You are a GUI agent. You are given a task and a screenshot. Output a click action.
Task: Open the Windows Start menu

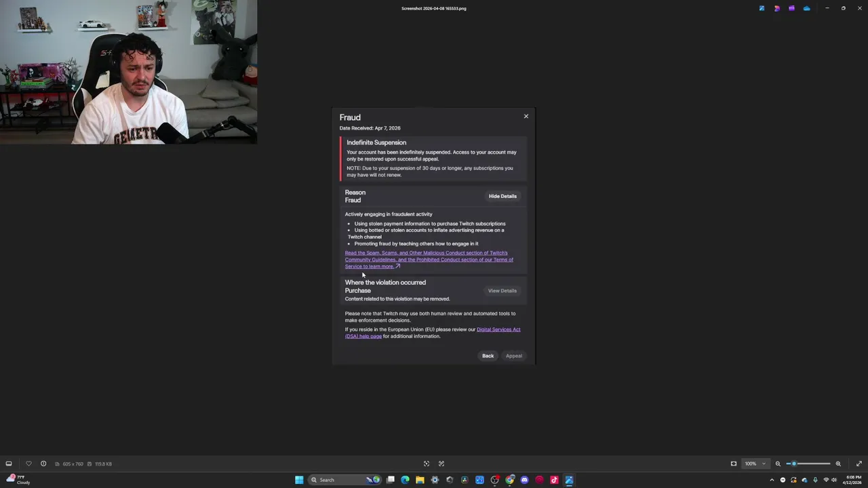click(299, 480)
